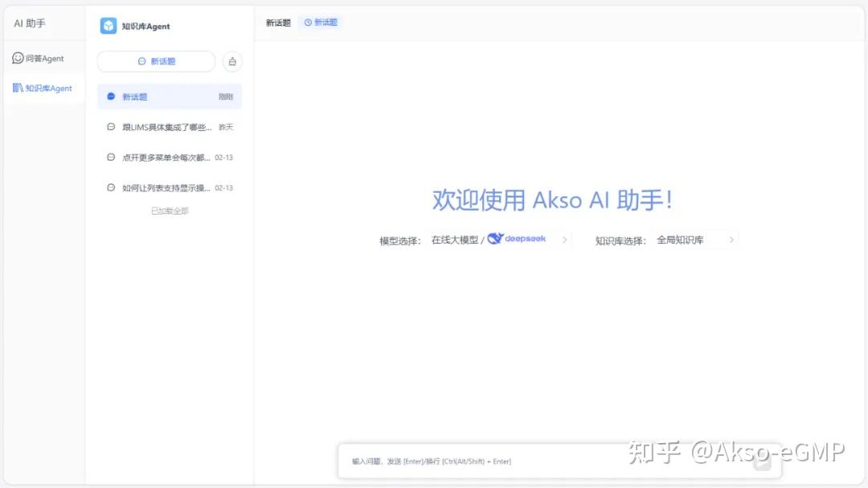Screen dimensions: 868x488
Task: Click the 已加载全部 text link
Action: coord(169,211)
